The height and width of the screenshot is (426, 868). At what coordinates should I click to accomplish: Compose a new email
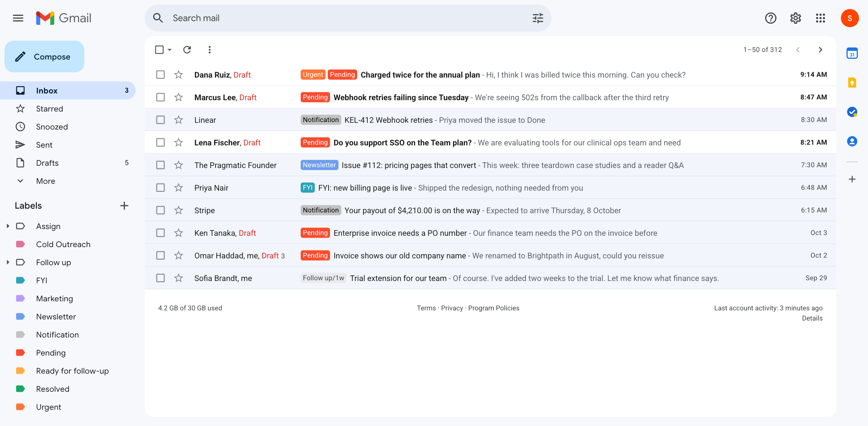click(44, 56)
